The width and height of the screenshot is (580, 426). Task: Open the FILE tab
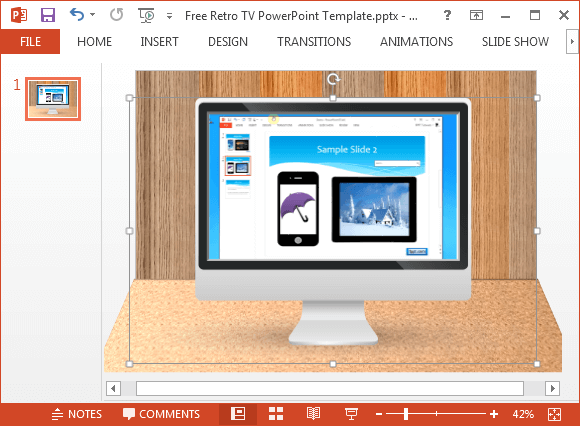pyautogui.click(x=30, y=41)
